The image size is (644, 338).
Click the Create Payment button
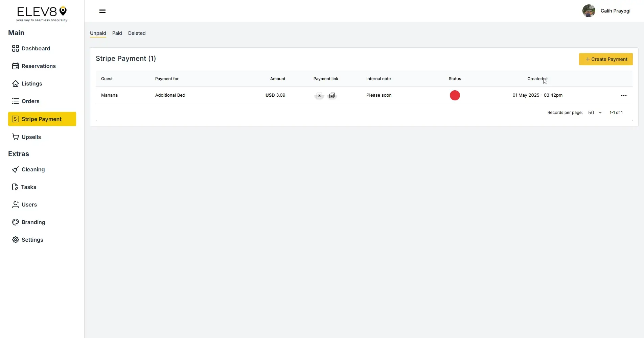pos(605,59)
